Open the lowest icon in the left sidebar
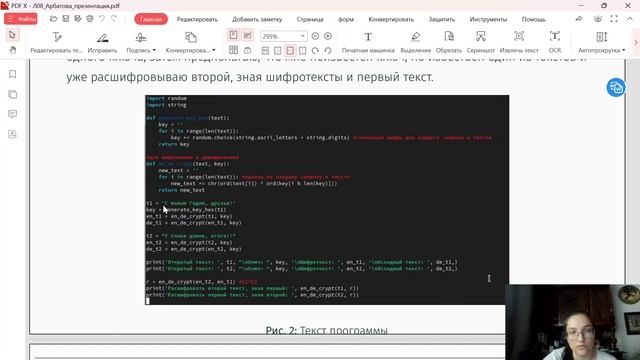Viewport: 640px width, 360px height. coord(13,134)
